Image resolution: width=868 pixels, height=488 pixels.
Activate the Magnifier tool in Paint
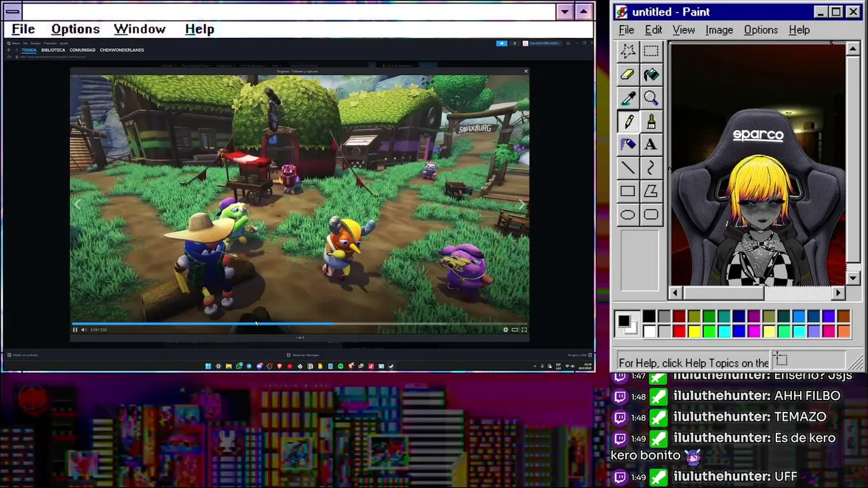651,98
